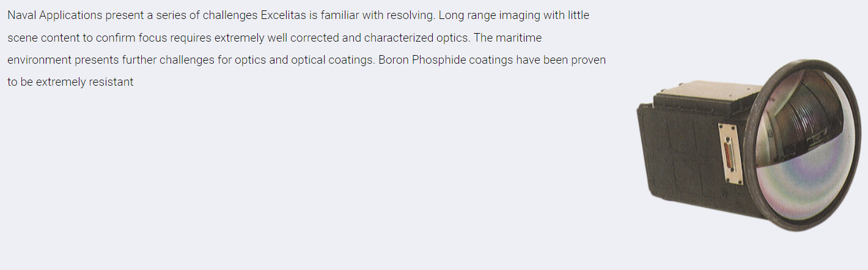This screenshot has height=270, width=868.
Task: Click the word "environment" starting the third line
Action: (40, 60)
